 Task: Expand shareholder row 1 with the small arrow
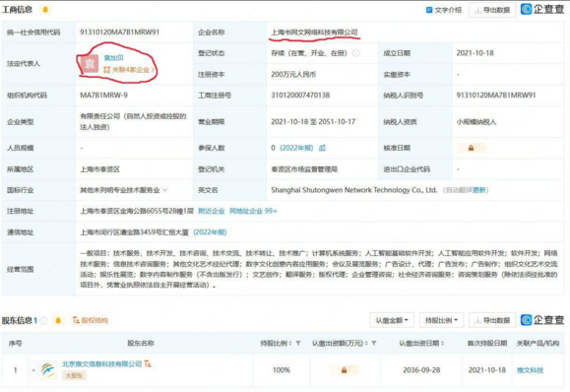(x=33, y=369)
